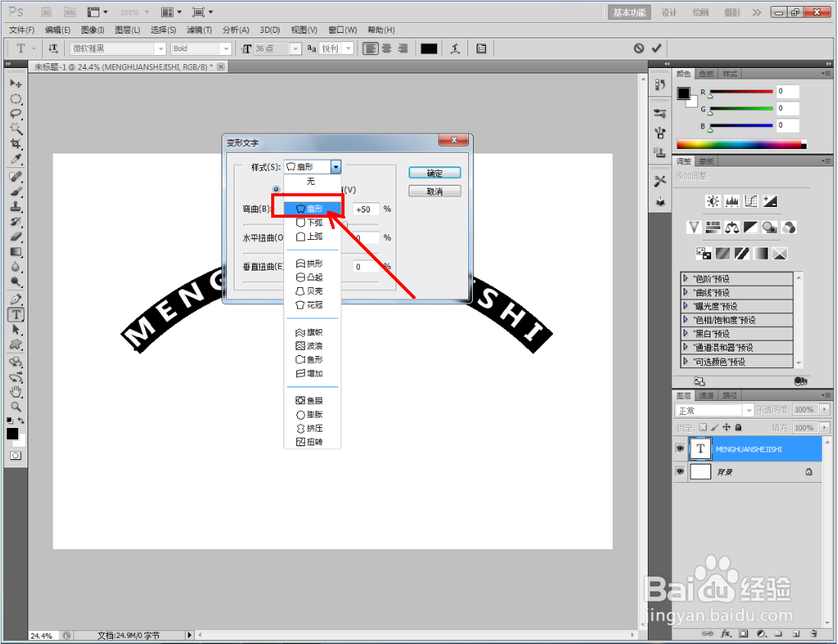
Task: Select the Gradient tool
Action: click(x=16, y=252)
